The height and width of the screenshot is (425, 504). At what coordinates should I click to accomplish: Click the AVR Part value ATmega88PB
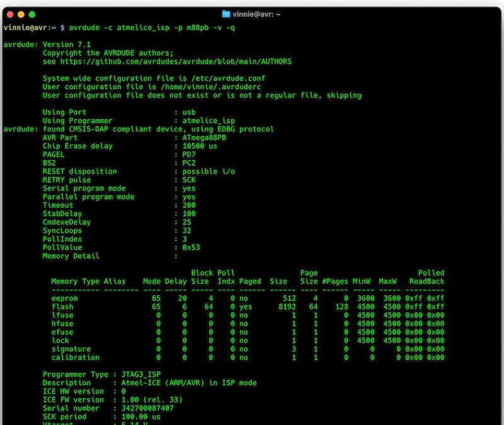point(204,137)
